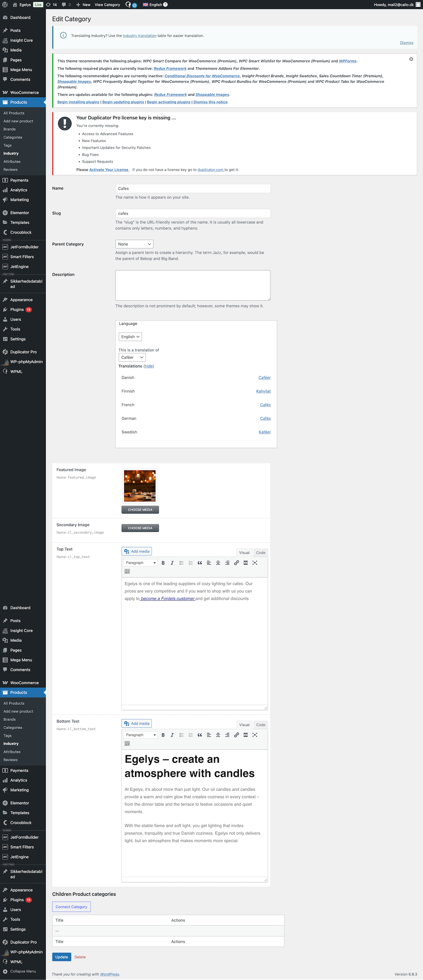Click inside the empty Description box
This screenshot has height=980, width=423.
click(193, 285)
